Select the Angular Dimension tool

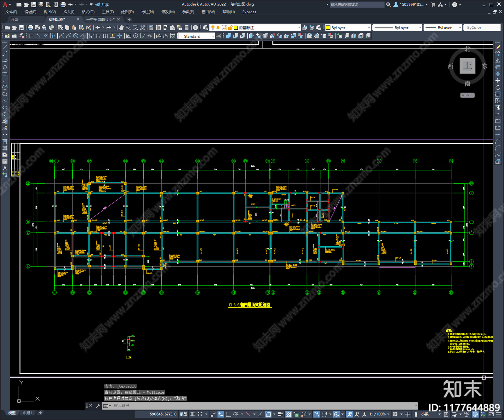[x=83, y=36]
